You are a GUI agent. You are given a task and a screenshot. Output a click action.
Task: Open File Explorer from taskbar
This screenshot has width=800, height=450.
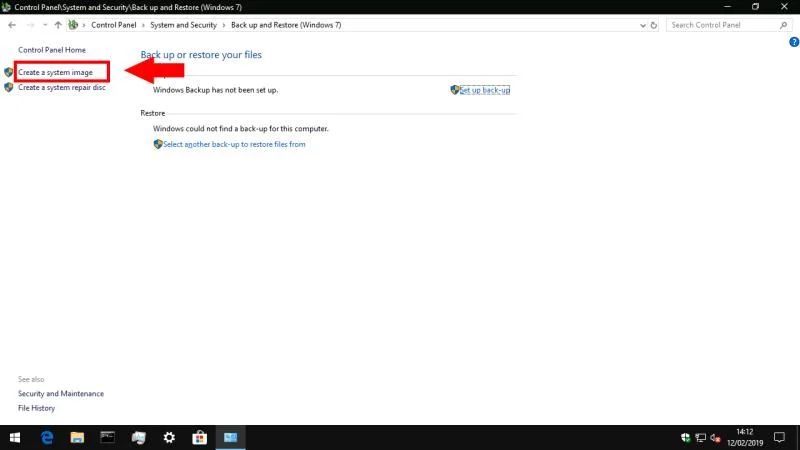pyautogui.click(x=77, y=438)
